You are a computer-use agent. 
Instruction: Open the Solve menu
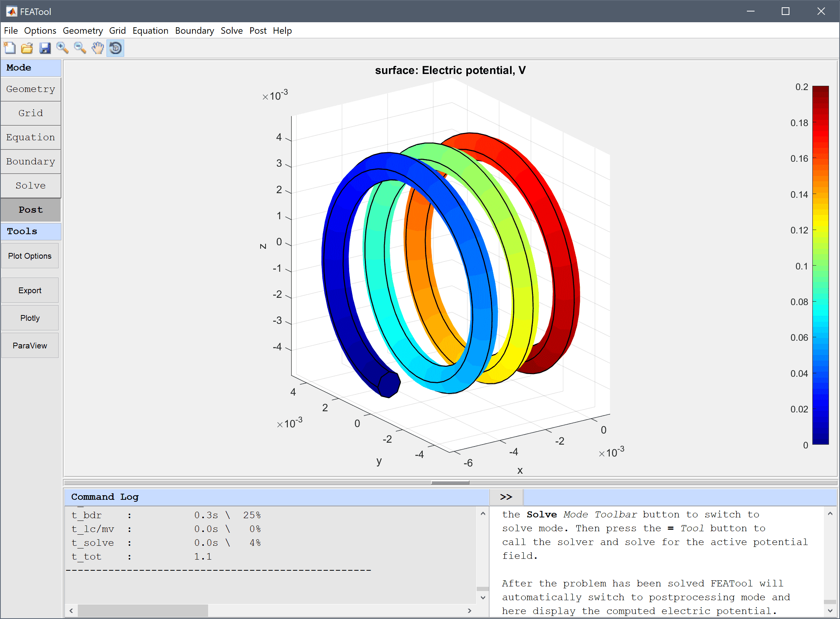[231, 31]
